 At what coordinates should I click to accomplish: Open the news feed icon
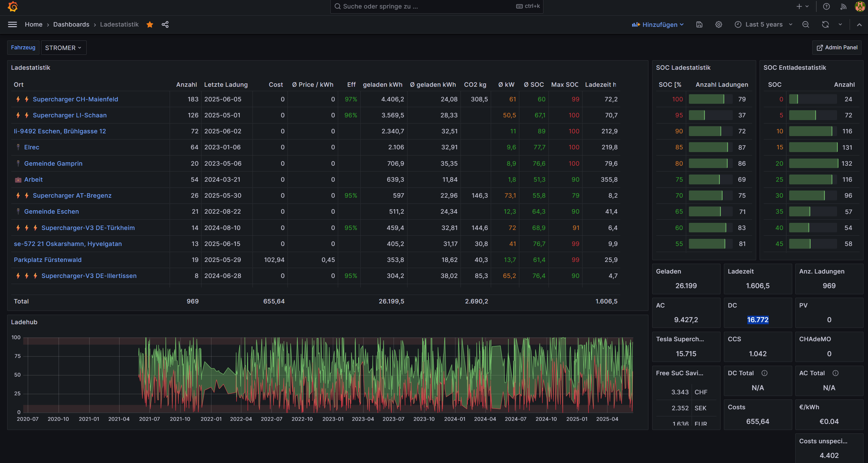point(843,6)
